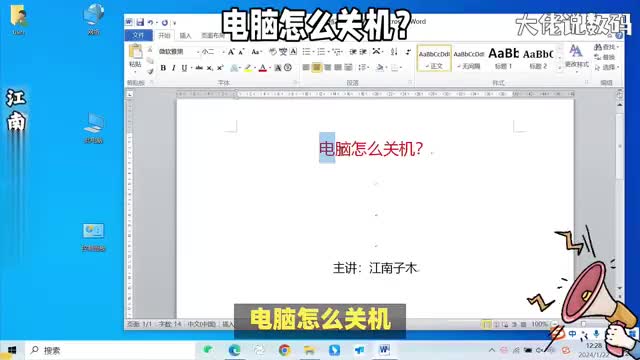
Task: Apply Italic formatting
Action: click(x=173, y=68)
